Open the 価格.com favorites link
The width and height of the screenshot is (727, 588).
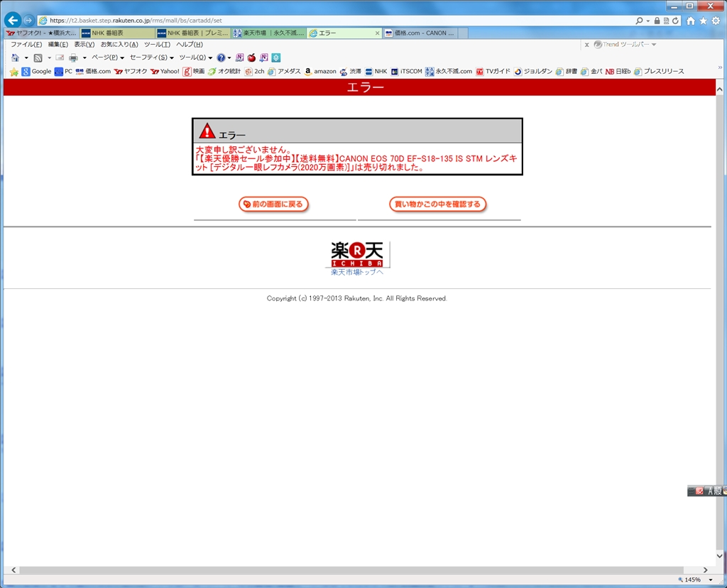point(93,72)
